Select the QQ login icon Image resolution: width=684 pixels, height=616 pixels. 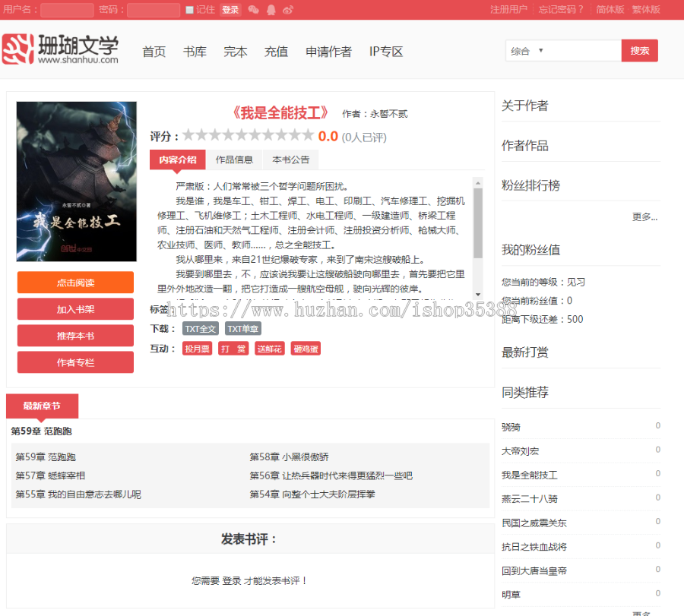click(x=271, y=10)
